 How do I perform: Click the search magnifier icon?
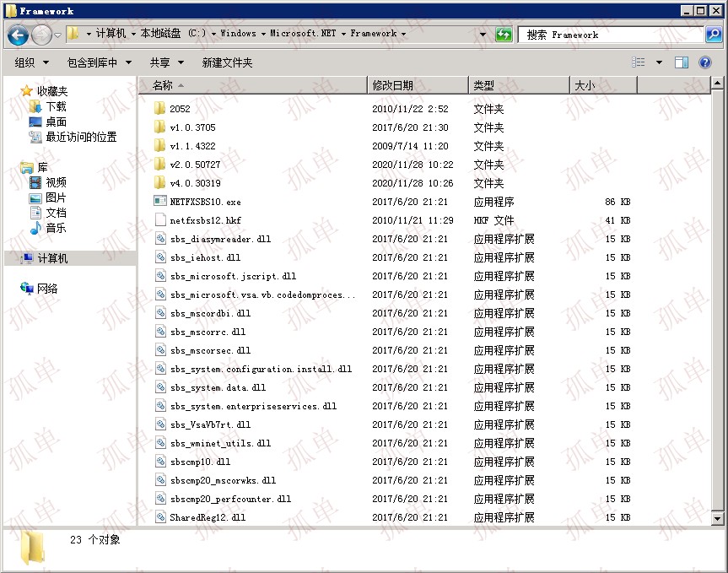click(713, 35)
